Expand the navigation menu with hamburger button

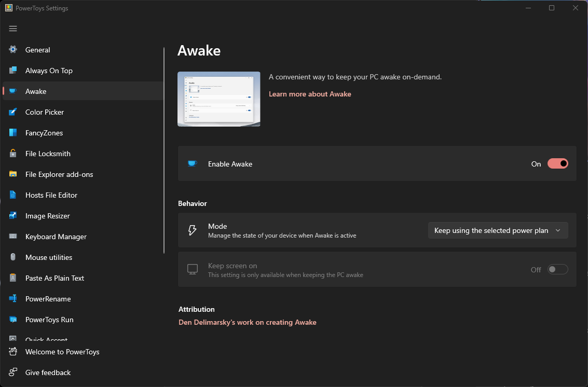click(x=13, y=29)
